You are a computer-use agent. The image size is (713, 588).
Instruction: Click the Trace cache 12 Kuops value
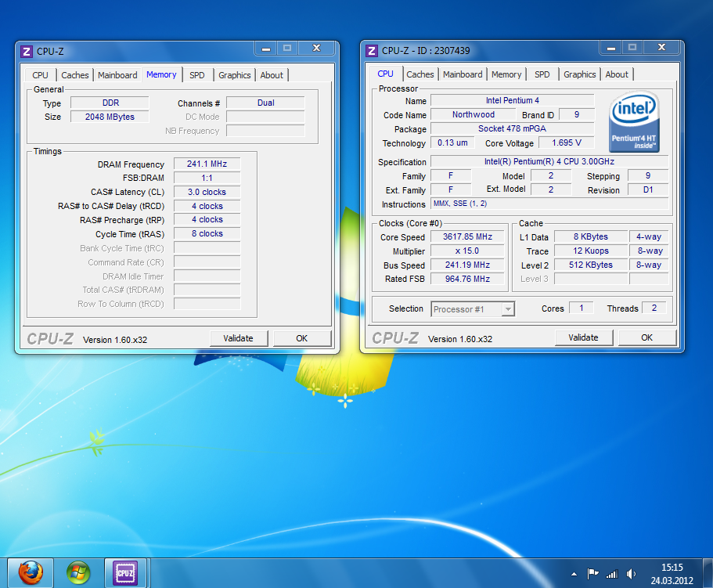[x=591, y=251]
